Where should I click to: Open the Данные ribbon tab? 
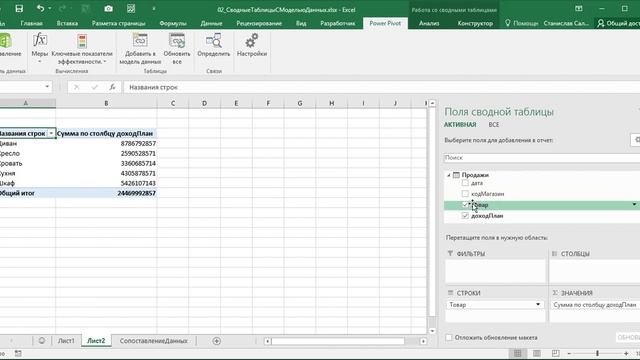pos(211,23)
